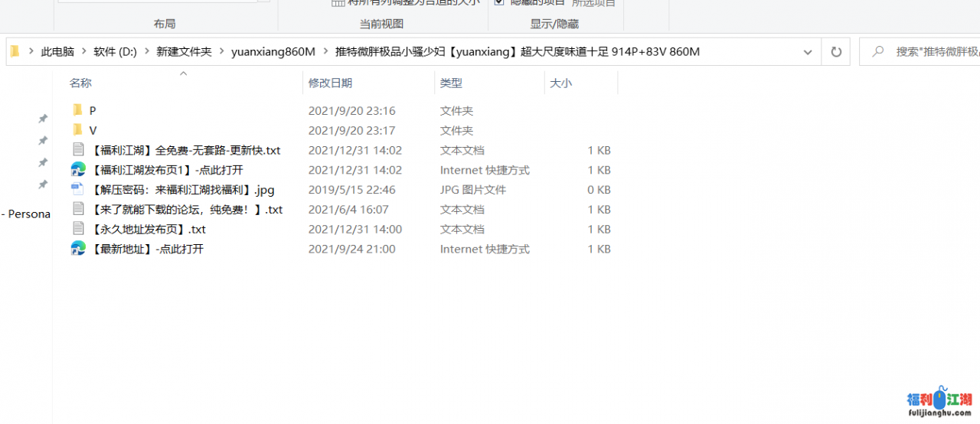
Task: Open the V folder
Action: click(92, 131)
